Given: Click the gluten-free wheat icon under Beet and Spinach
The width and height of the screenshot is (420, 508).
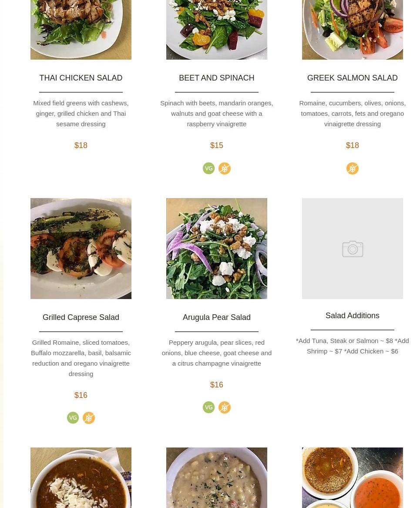Looking at the screenshot, I should pyautogui.click(x=225, y=168).
